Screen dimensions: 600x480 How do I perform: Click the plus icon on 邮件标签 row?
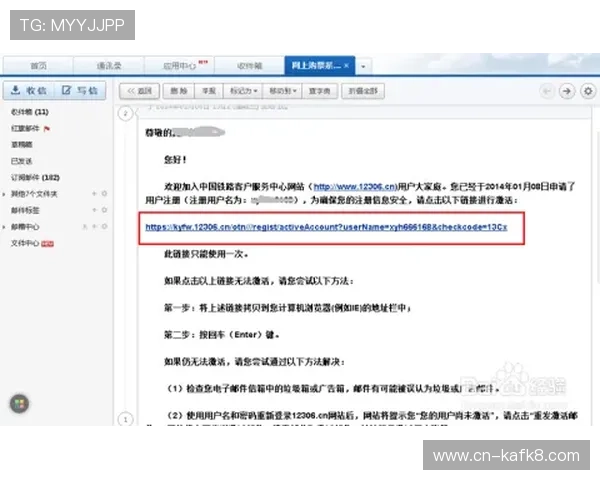94,210
